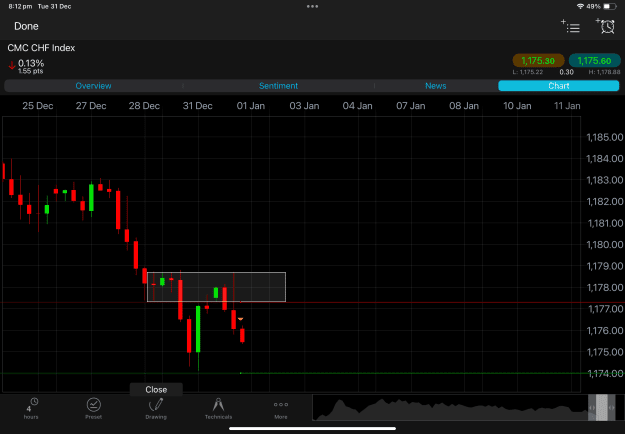
Task: Click the 1,177.00 price axis label
Action: point(605,309)
